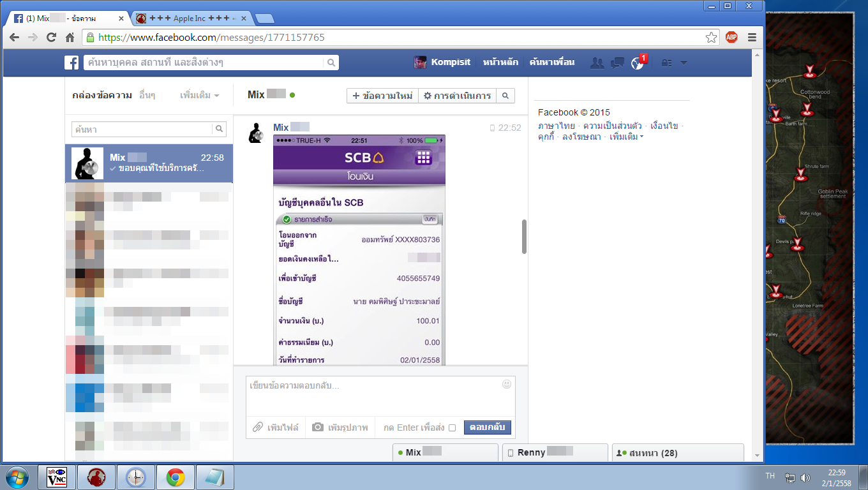This screenshot has height=490, width=868.
Task: Open the ลงโฆษณา advertising link
Action: tap(581, 137)
